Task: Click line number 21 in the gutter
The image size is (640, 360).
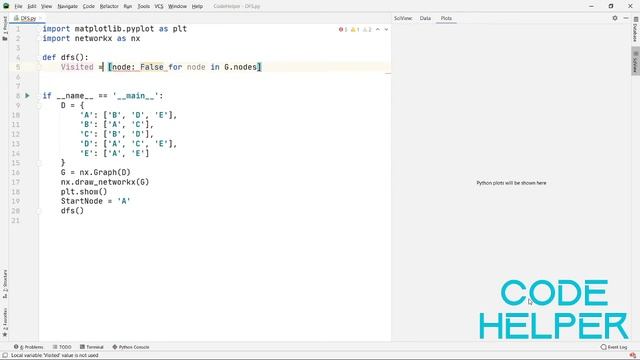Action: 16,220
